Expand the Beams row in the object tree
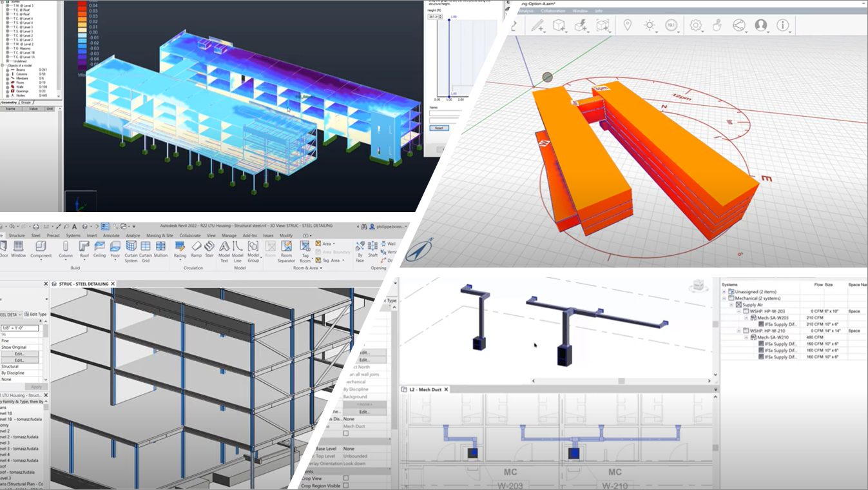 pos(7,69)
